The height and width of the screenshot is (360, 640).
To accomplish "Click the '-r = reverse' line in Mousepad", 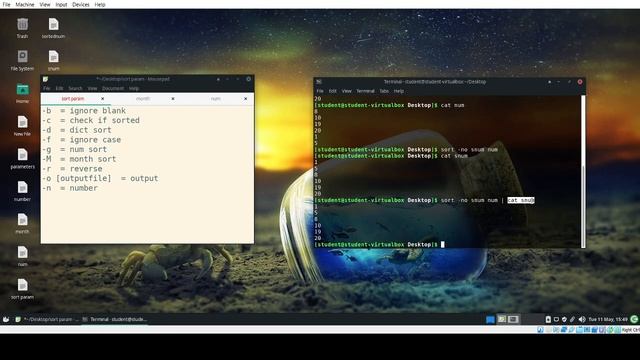I will point(72,169).
